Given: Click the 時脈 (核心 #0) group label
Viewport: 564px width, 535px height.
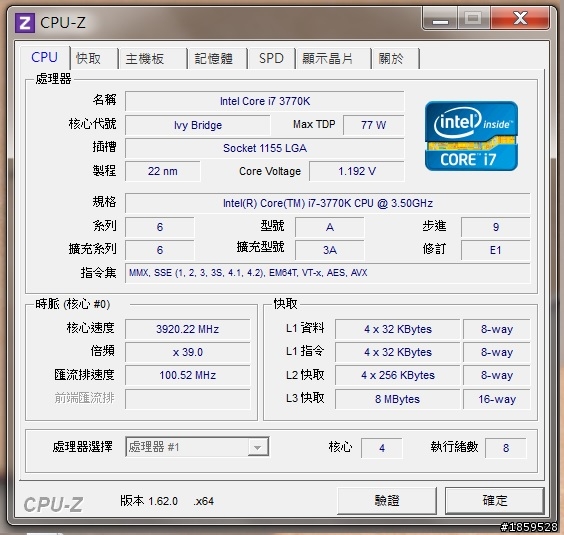Looking at the screenshot, I should click(x=73, y=304).
